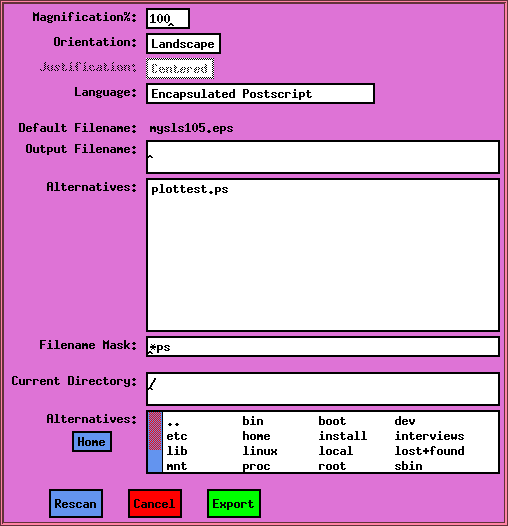The image size is (508, 526).
Task: Click the Output Filename text box
Action: point(323,157)
